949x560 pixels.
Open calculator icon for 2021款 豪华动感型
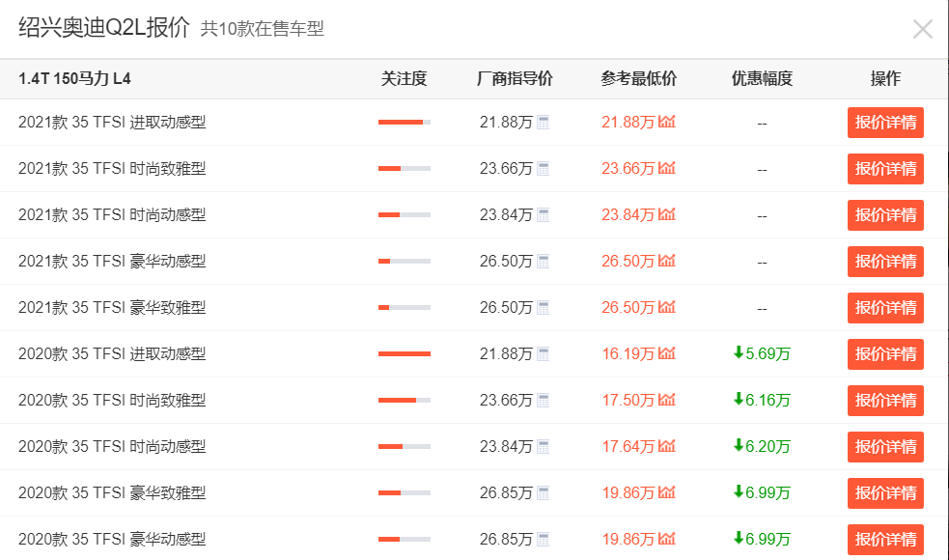coord(543,262)
